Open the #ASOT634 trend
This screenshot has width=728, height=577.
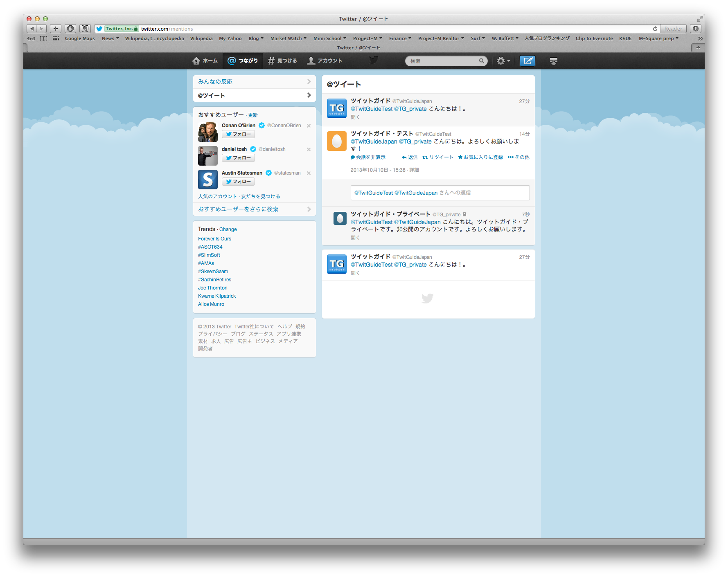(210, 247)
